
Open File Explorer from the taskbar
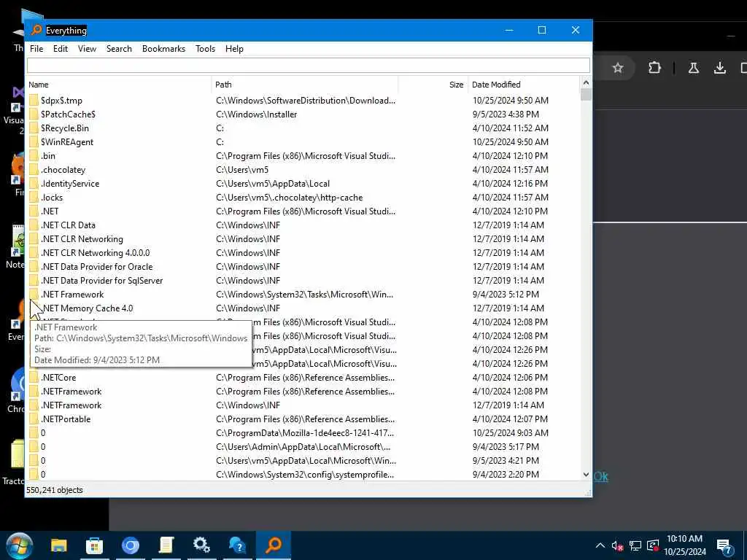click(x=59, y=545)
